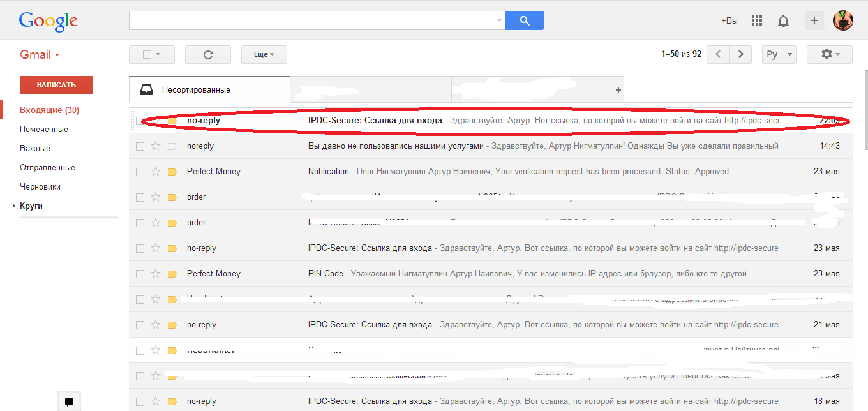Open the circled IPDC-Secure email from 22:0x
The image size is (868, 411).
(490, 121)
